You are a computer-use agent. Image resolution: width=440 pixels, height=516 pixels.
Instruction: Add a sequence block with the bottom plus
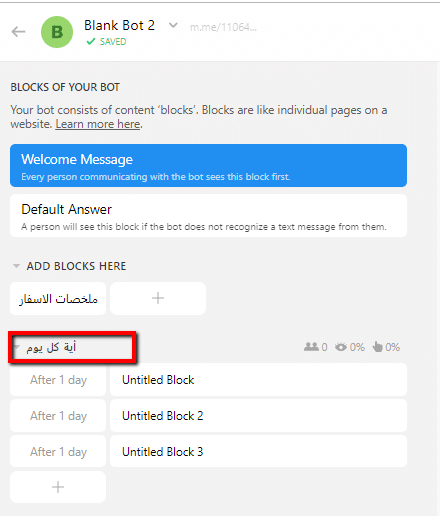(x=58, y=487)
